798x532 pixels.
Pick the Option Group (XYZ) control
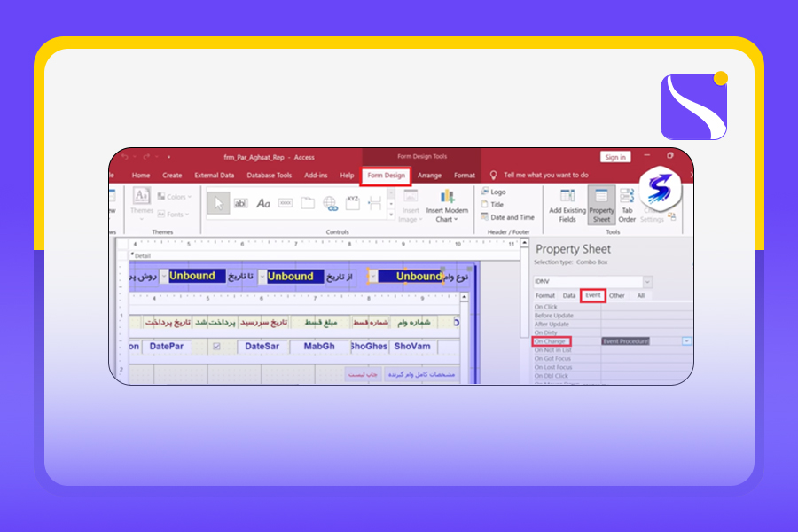click(353, 203)
